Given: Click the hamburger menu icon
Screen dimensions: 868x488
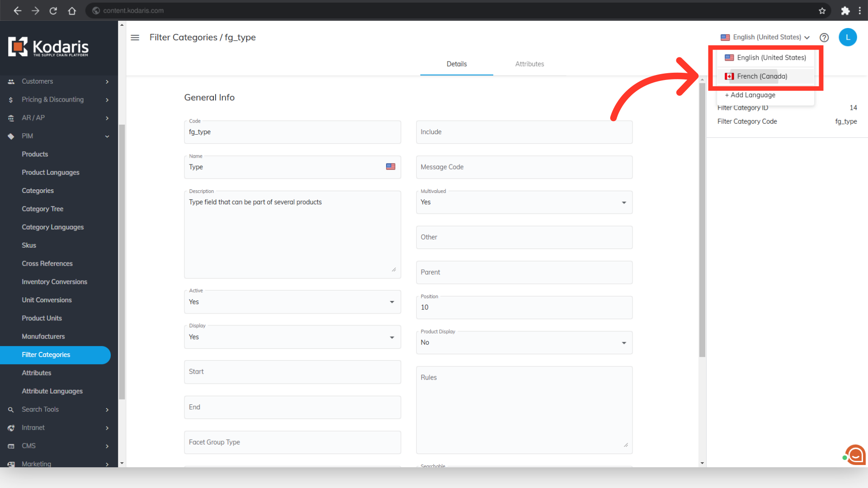Looking at the screenshot, I should click(135, 38).
